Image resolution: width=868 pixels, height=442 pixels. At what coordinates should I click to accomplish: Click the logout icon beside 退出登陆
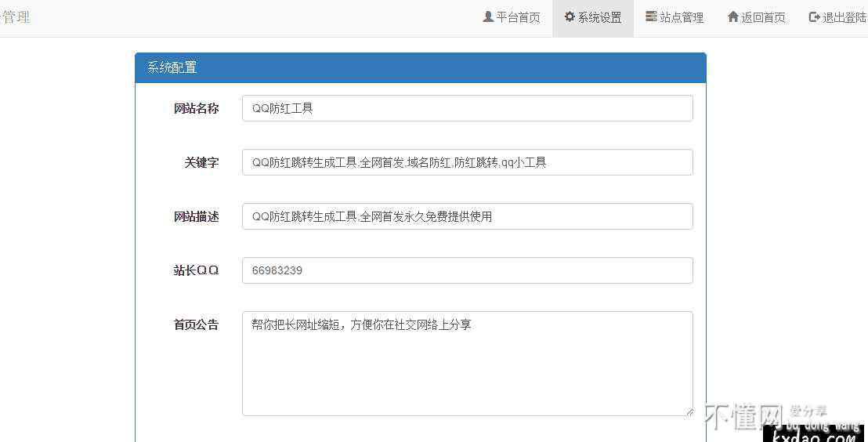click(x=814, y=16)
